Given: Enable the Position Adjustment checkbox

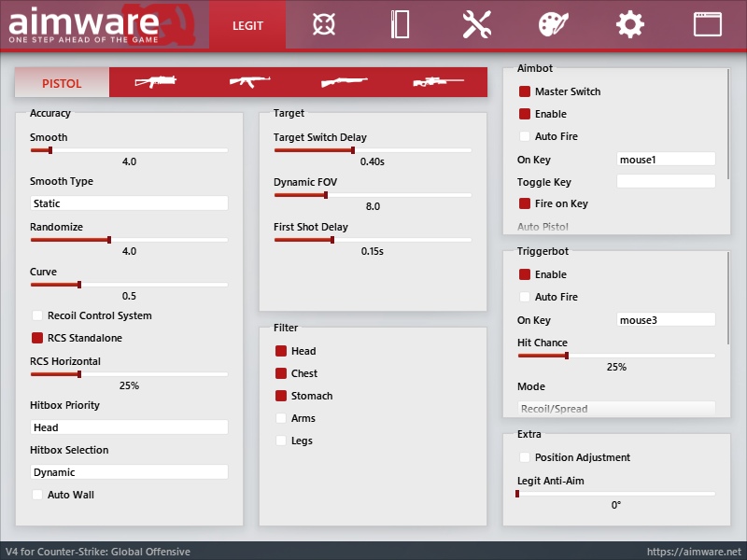Looking at the screenshot, I should [525, 457].
